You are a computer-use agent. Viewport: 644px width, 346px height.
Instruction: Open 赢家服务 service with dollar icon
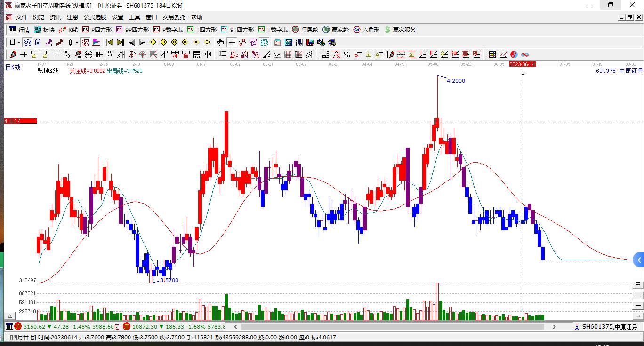[400, 30]
